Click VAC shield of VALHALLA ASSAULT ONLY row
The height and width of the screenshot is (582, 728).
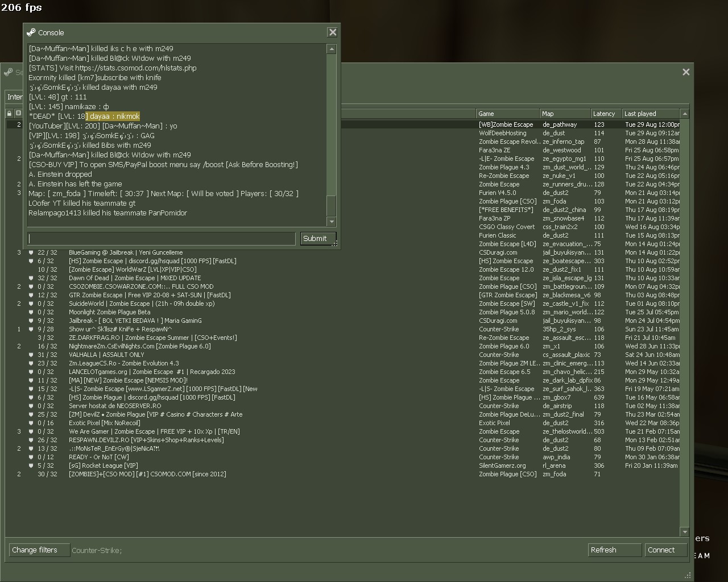[x=31, y=355]
